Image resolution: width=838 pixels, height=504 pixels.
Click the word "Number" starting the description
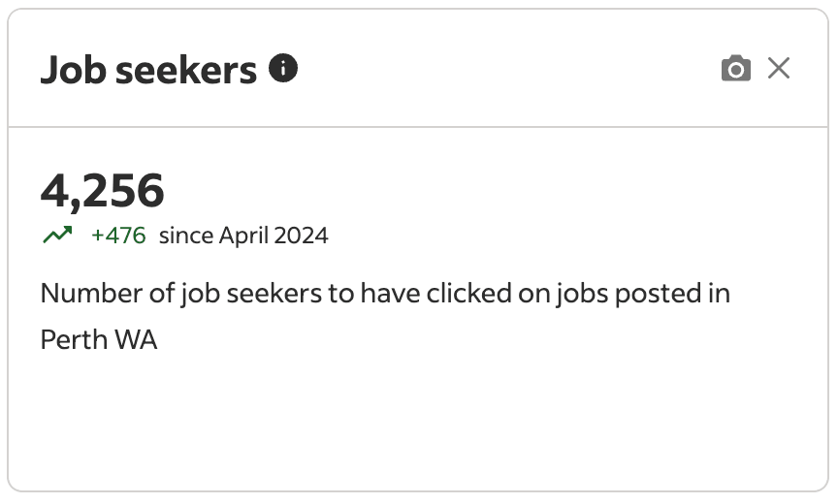pos(85,293)
